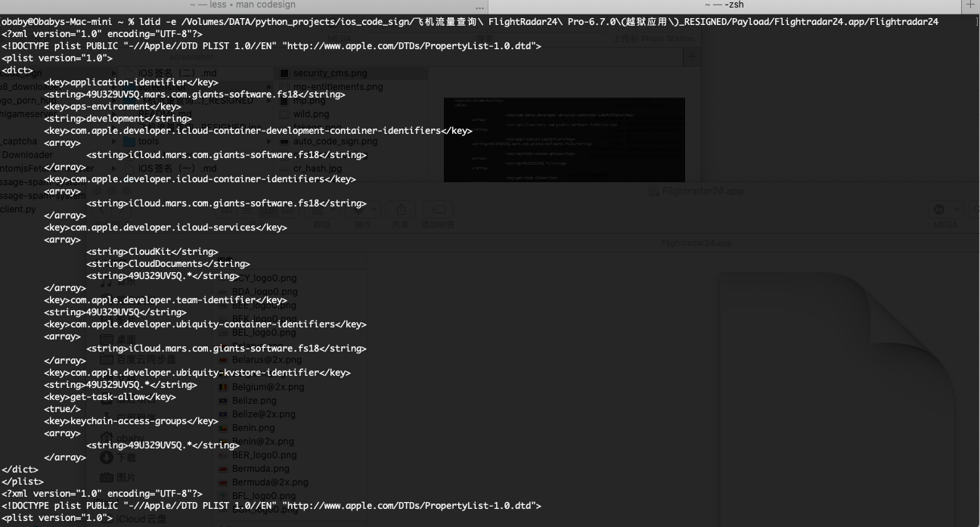Click the ubiquity-container-identifiers key line
The height and width of the screenshot is (527, 980).
(x=205, y=324)
